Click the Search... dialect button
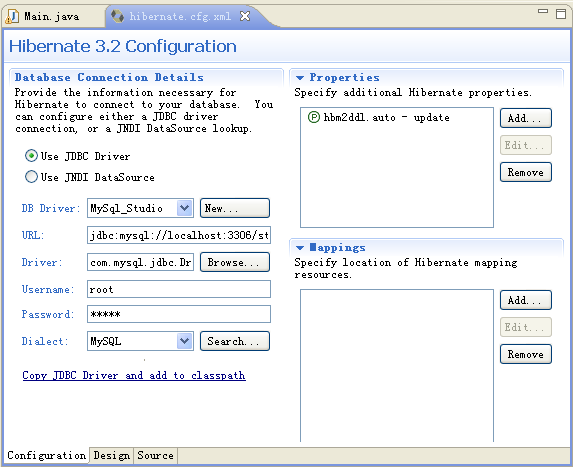Image resolution: width=573 pixels, height=467 pixels. coord(235,341)
